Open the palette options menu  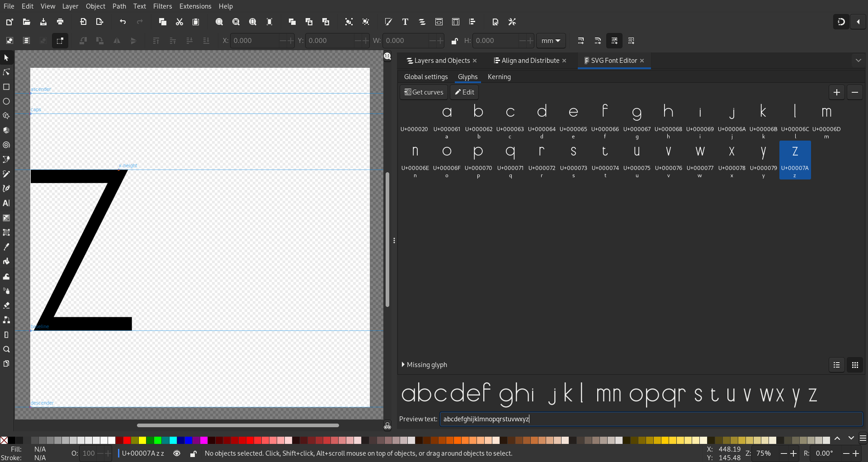pyautogui.click(x=863, y=438)
